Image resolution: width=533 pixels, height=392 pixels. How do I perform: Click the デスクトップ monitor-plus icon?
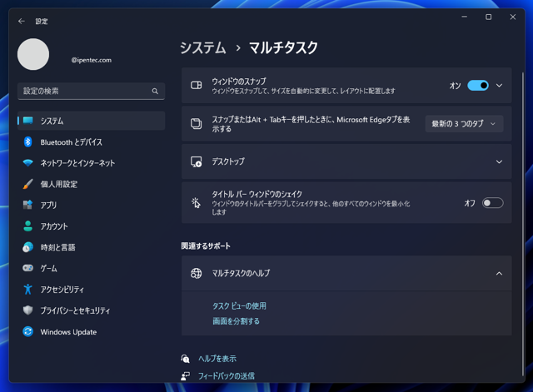pos(197,161)
